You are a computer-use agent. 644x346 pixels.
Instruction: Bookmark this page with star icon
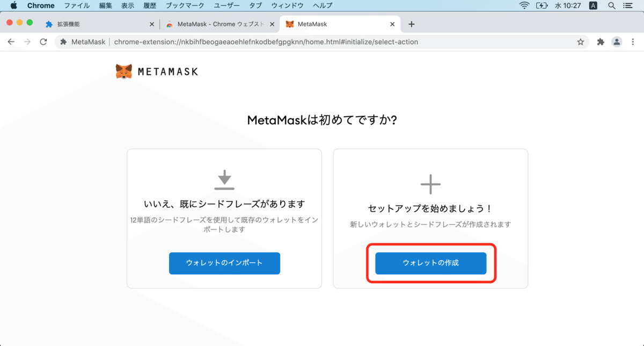click(580, 41)
